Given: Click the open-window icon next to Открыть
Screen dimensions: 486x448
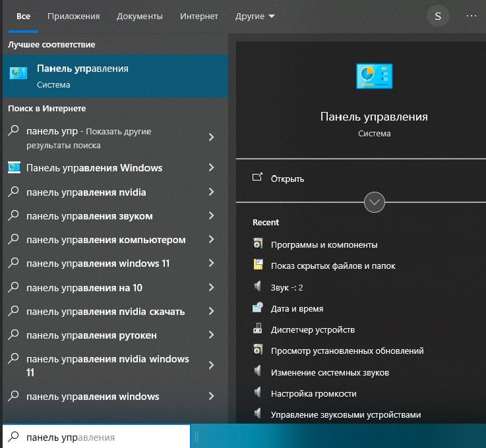Looking at the screenshot, I should [257, 177].
